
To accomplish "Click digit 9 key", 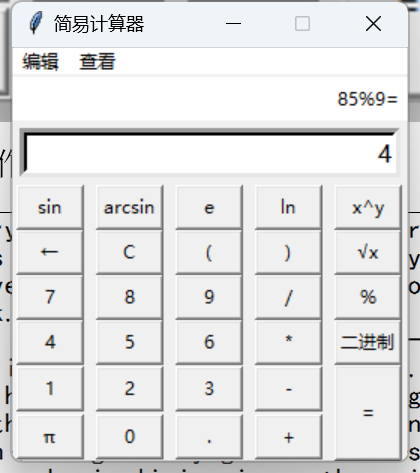I will (x=209, y=297).
